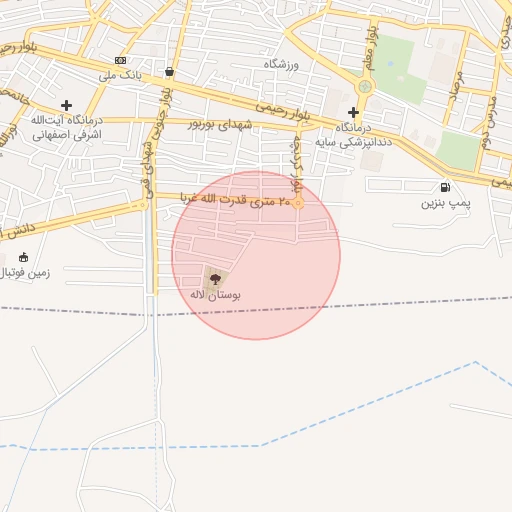Select the ورزشگاه place label
Image resolution: width=512 pixels, height=512 pixels.
pos(281,64)
